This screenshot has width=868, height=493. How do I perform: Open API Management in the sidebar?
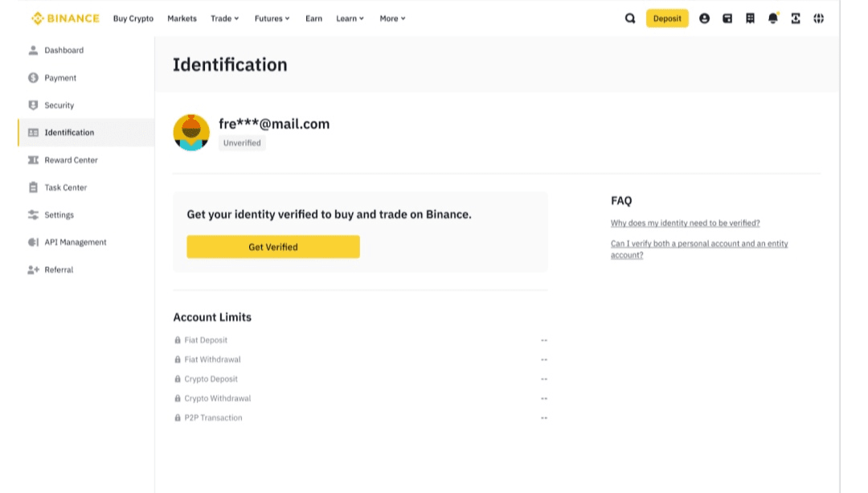click(x=75, y=242)
